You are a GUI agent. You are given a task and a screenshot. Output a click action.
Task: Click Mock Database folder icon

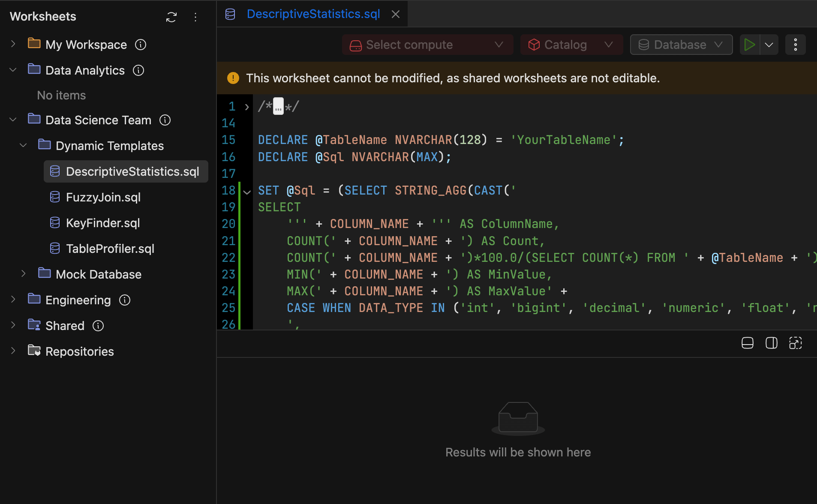(x=45, y=273)
